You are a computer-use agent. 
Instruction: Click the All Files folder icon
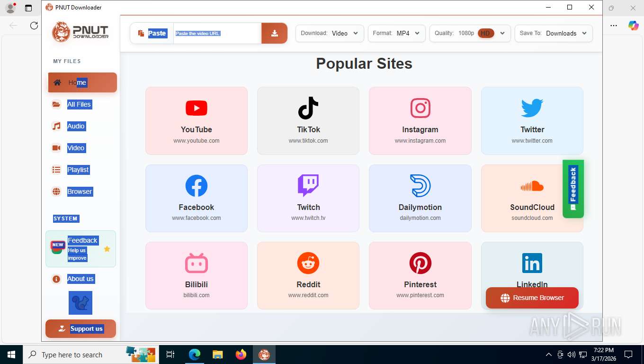click(56, 104)
